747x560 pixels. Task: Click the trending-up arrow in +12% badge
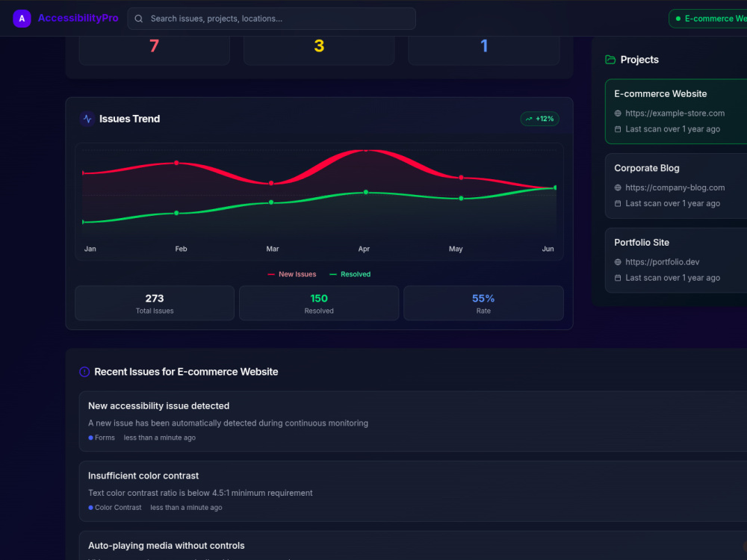pyautogui.click(x=529, y=119)
